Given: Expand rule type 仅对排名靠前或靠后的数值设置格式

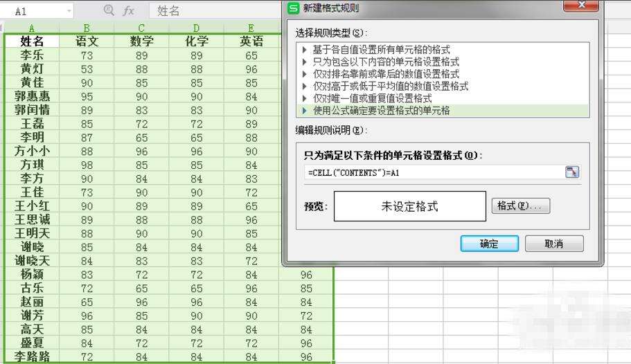Looking at the screenshot, I should 305,74.
